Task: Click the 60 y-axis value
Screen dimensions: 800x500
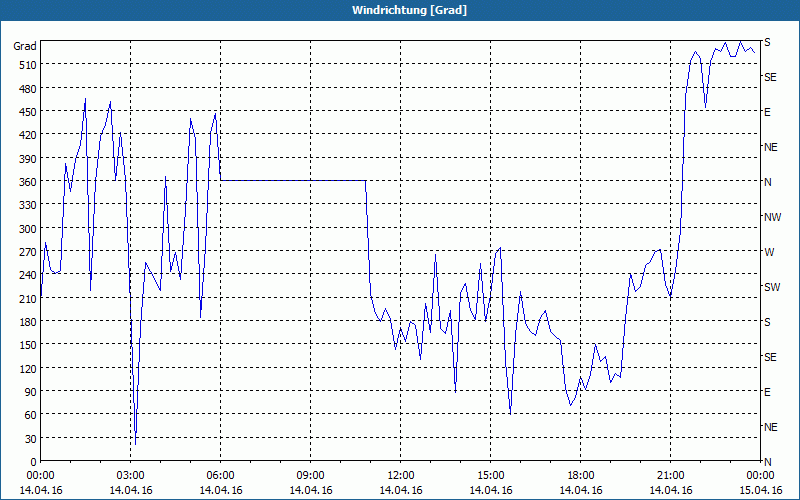Action: 31,415
